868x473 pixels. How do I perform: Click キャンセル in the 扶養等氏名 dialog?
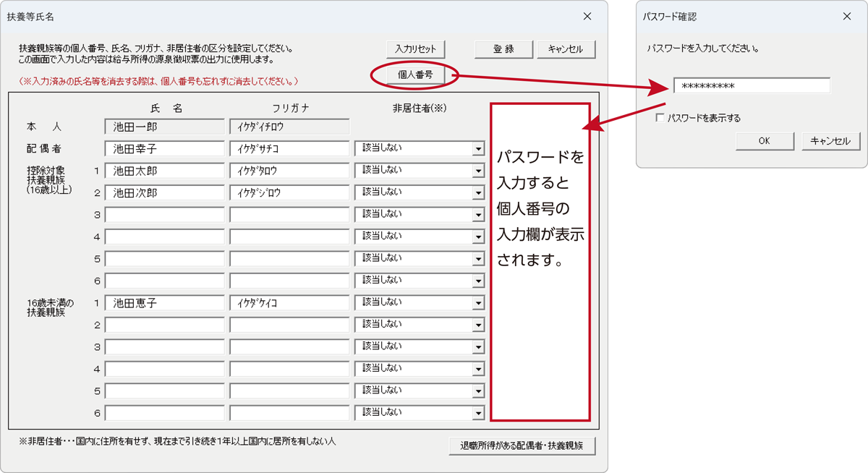click(x=566, y=49)
